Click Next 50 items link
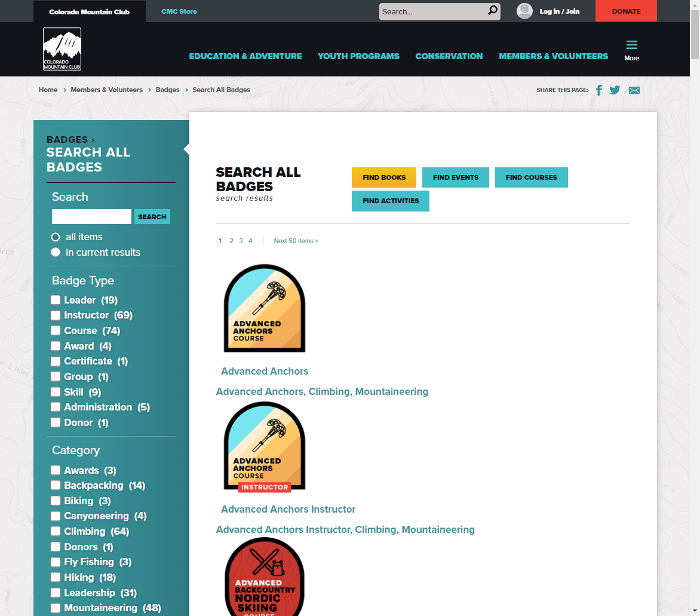Image resolution: width=700 pixels, height=616 pixels. 296,241
